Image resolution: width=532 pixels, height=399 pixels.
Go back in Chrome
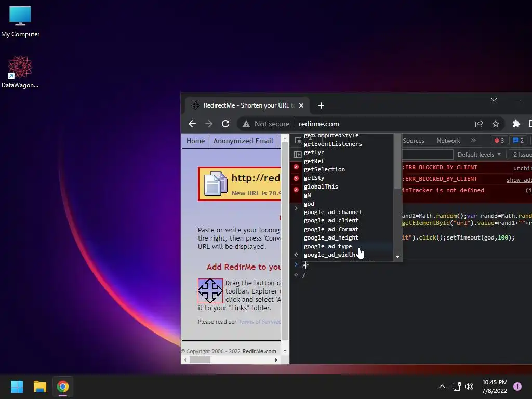192,124
